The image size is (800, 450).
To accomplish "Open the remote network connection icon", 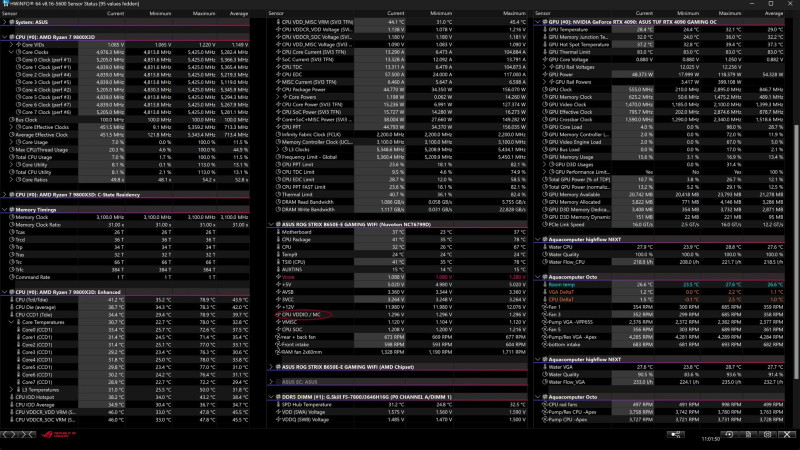I will tap(676, 434).
